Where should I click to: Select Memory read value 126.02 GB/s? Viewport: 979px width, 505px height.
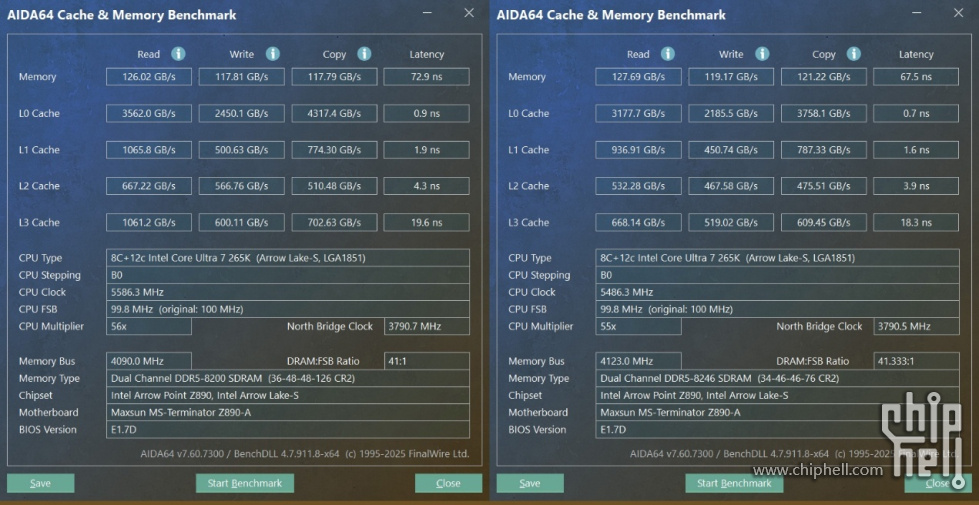(x=149, y=77)
